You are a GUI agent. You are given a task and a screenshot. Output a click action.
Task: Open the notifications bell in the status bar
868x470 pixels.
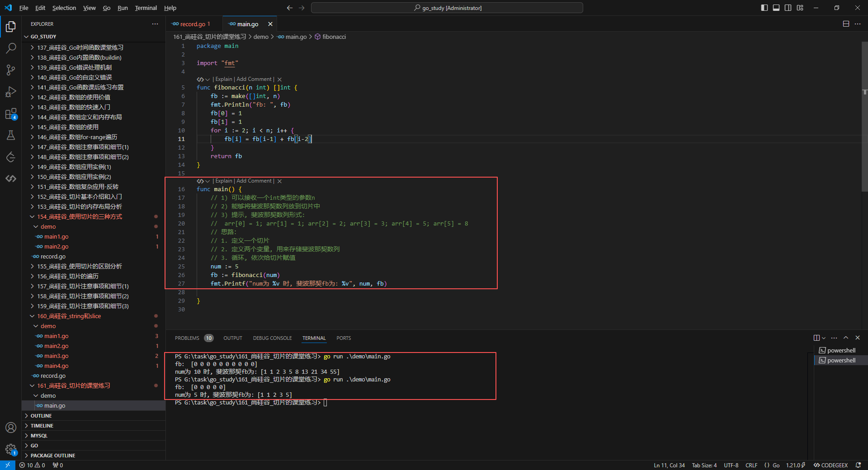[858, 465]
